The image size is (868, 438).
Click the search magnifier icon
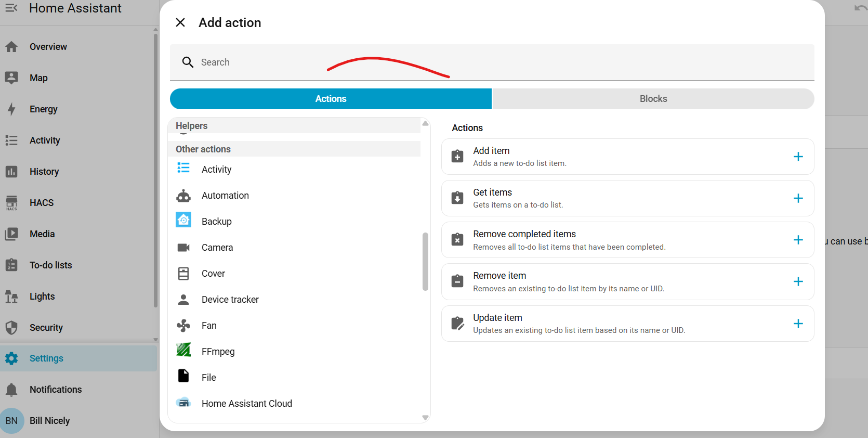tap(188, 62)
